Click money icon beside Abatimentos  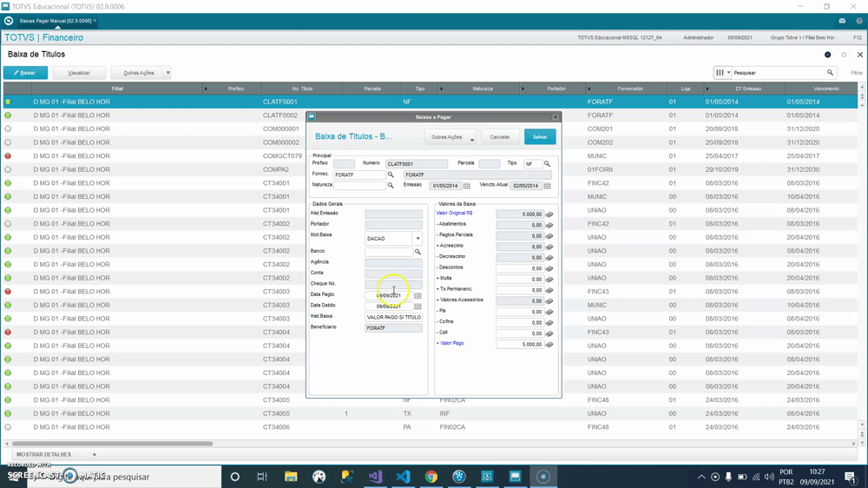click(x=549, y=225)
